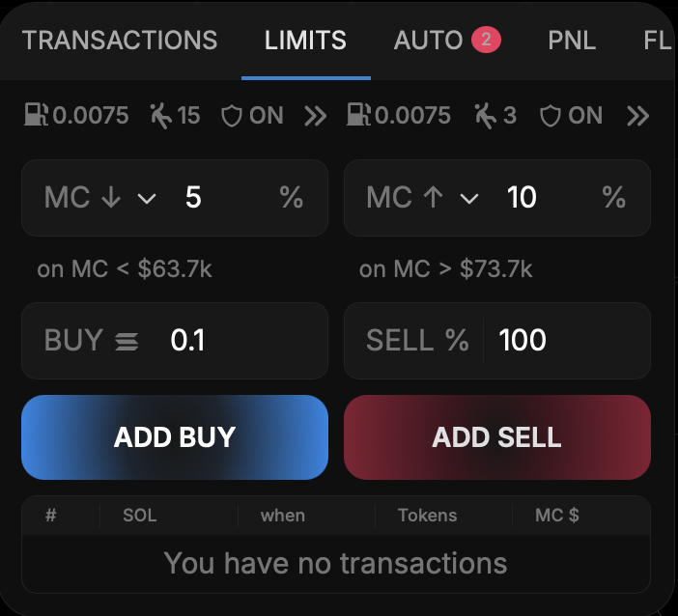The width and height of the screenshot is (678, 616).
Task: Click the sell-side gas pump fee icon
Action: pos(359,116)
